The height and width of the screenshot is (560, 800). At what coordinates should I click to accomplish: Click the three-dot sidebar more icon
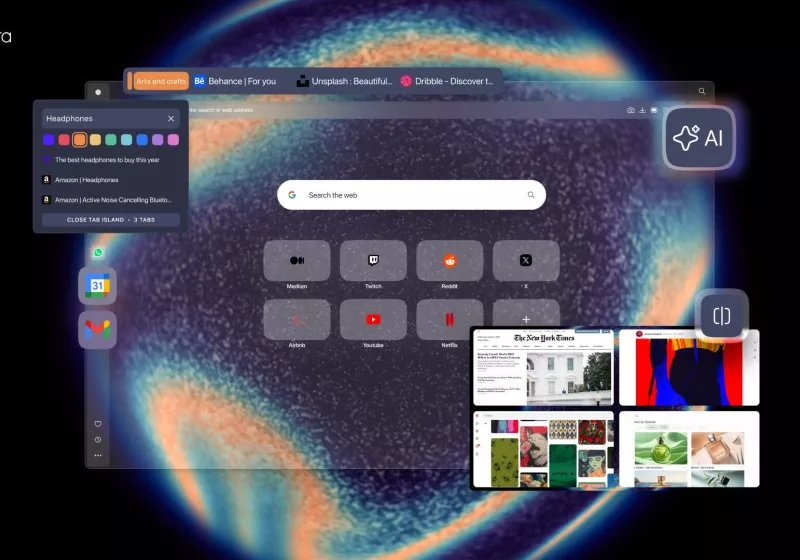[x=98, y=456]
